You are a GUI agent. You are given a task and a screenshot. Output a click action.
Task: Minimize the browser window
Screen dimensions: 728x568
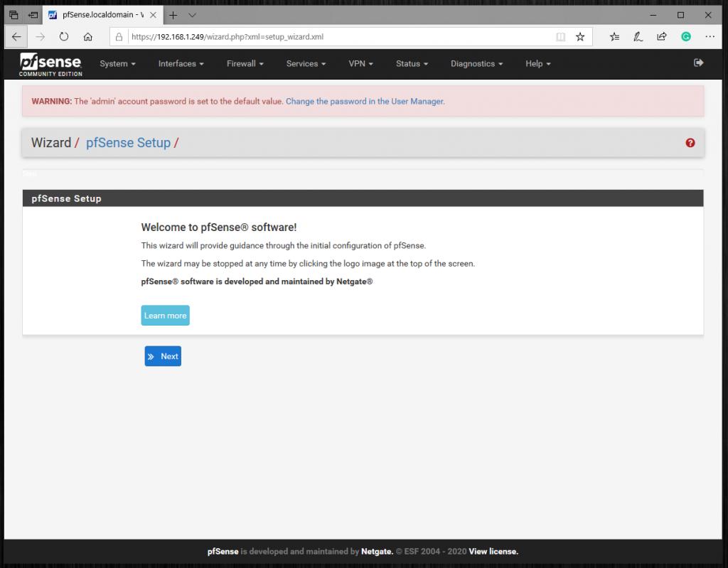point(653,15)
